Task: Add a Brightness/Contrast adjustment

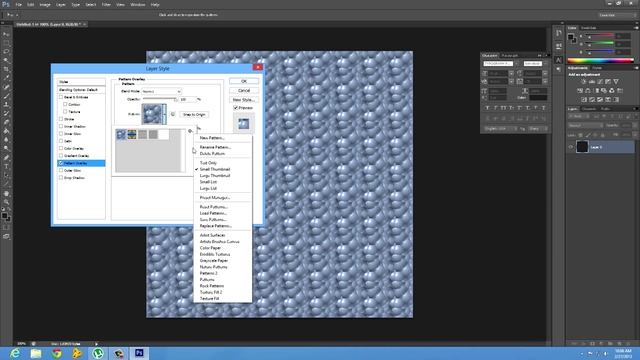Action: coord(583,82)
